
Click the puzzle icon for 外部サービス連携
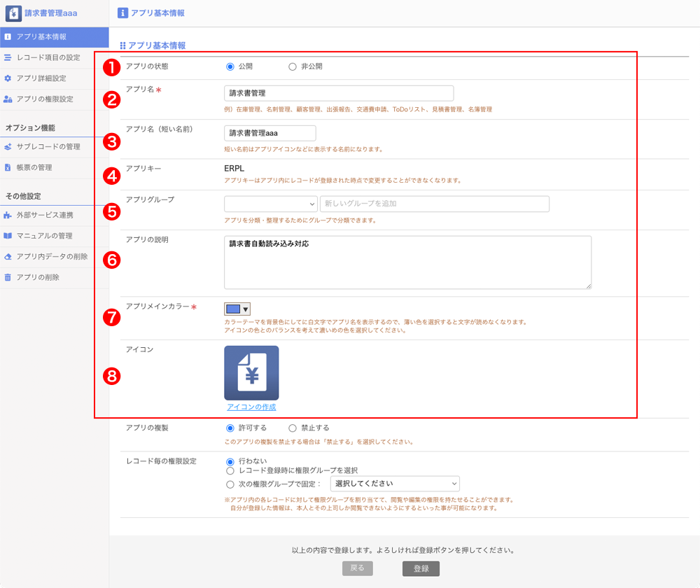[x=8, y=215]
